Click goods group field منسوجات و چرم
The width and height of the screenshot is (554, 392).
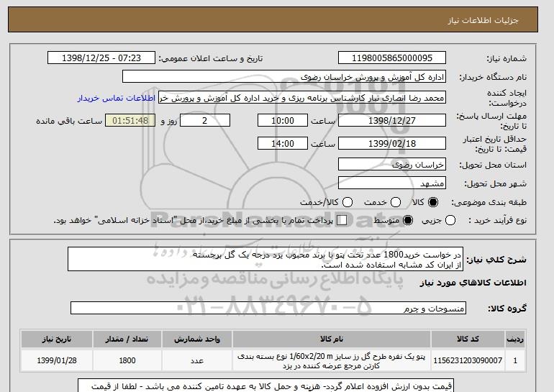click(x=268, y=309)
